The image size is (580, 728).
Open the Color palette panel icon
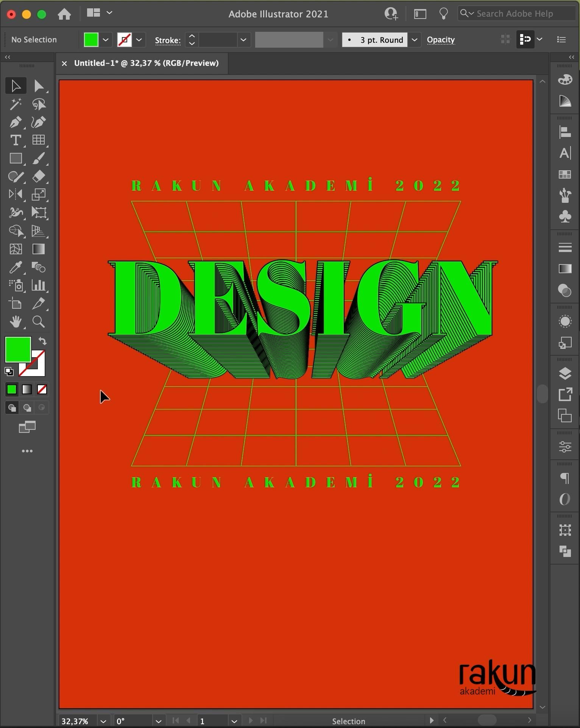click(x=565, y=80)
